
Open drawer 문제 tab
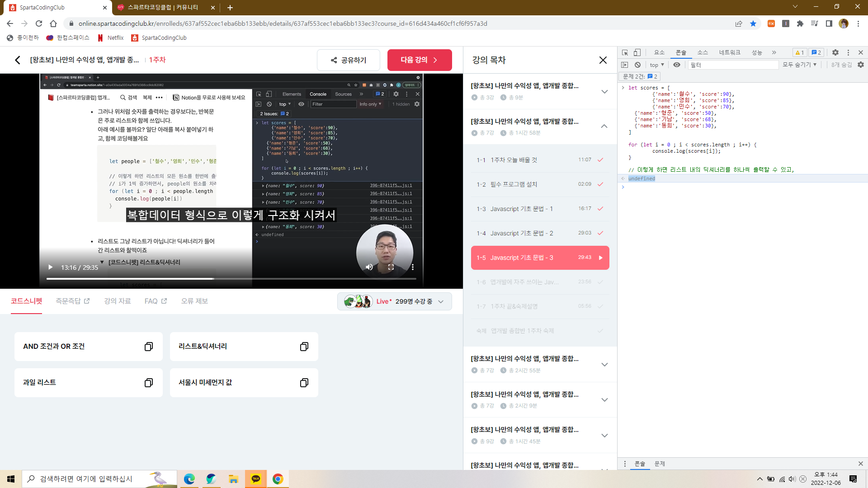(x=660, y=464)
